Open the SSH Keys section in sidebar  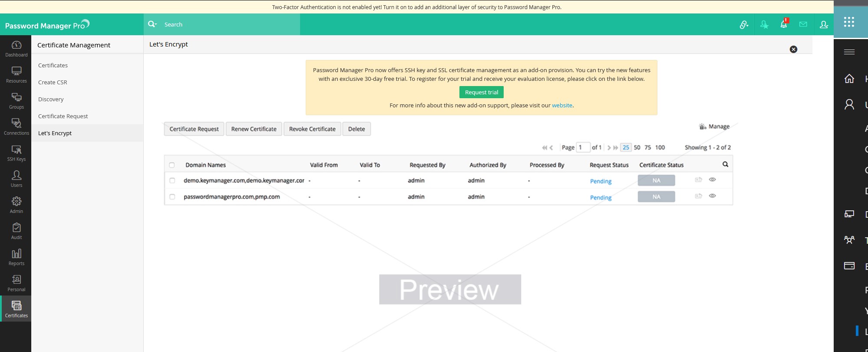16,153
